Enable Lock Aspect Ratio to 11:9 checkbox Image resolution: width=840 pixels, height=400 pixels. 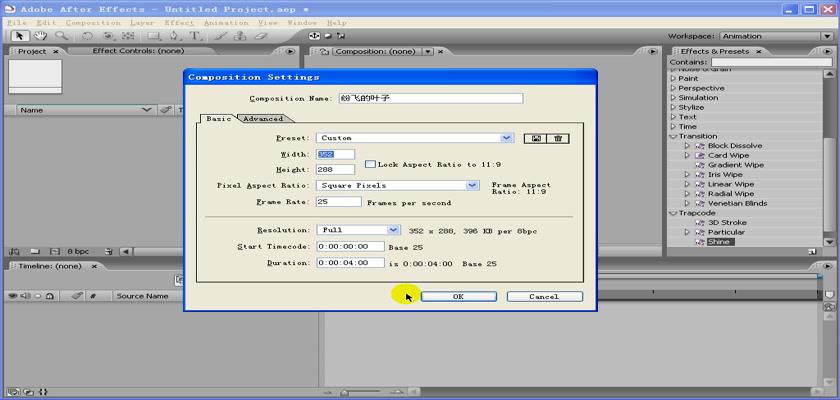pyautogui.click(x=369, y=163)
